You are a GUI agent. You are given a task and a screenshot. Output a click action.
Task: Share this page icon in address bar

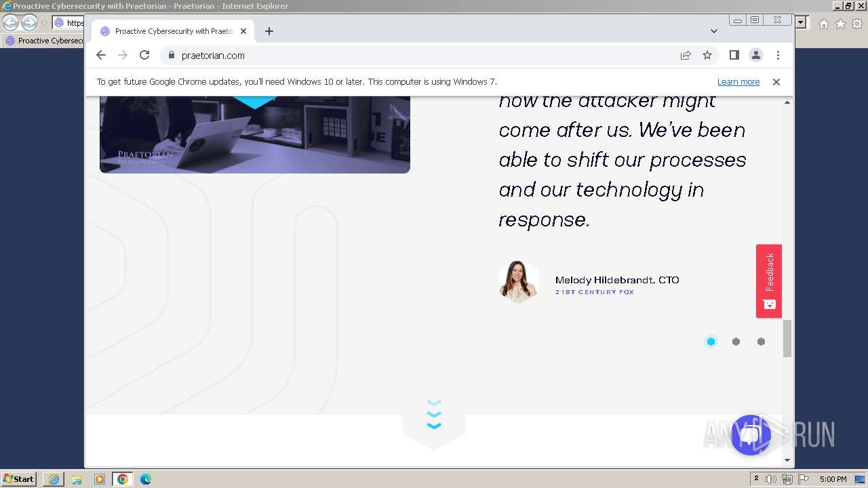point(686,56)
